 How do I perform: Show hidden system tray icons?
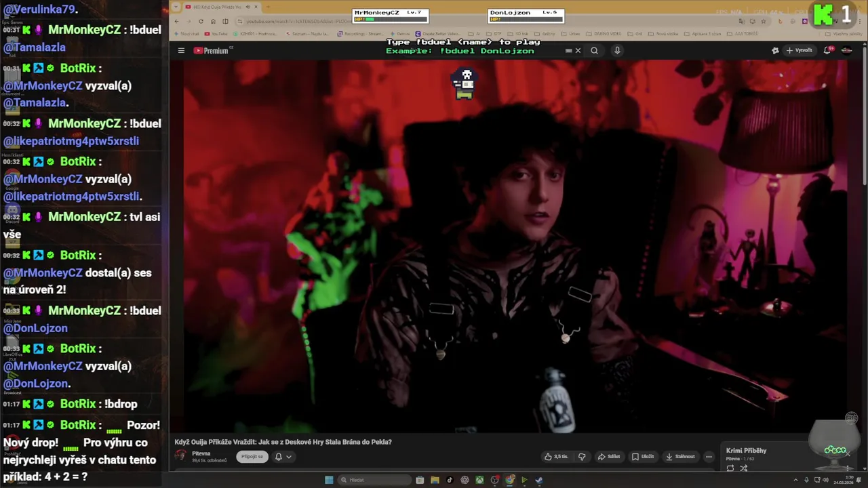click(795, 480)
